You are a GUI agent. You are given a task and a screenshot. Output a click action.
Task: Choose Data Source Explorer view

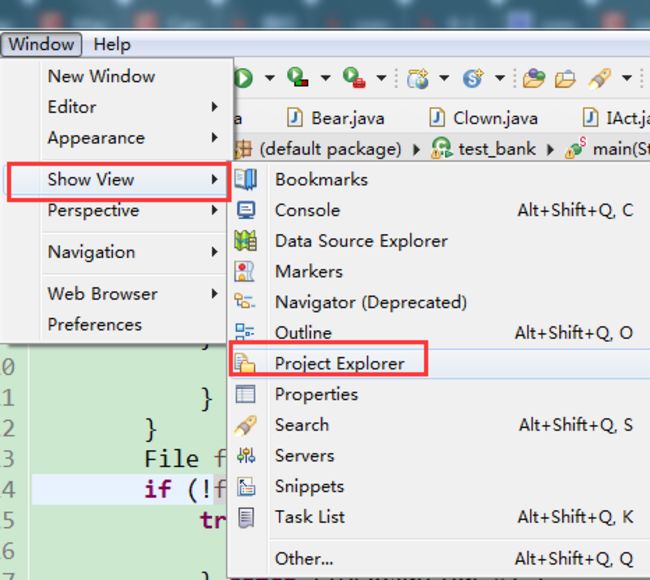point(439,241)
